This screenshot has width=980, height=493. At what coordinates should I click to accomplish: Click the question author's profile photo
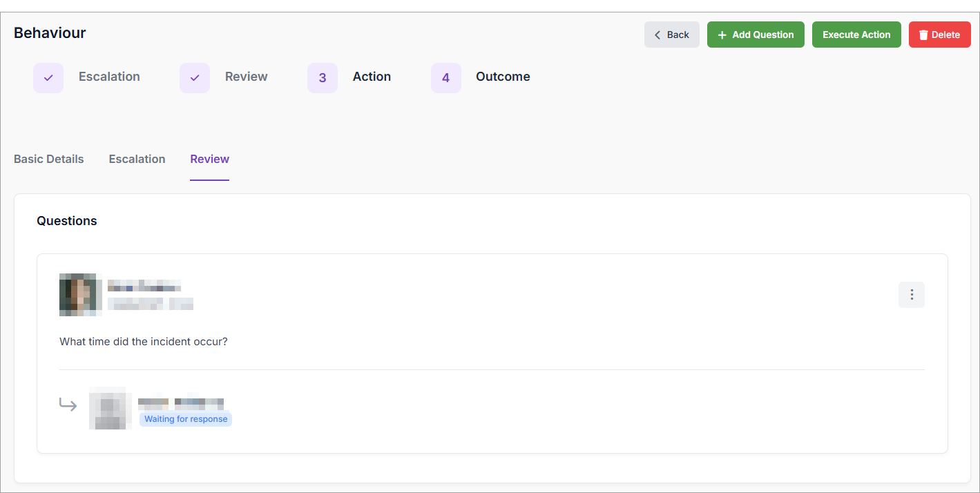(x=81, y=295)
